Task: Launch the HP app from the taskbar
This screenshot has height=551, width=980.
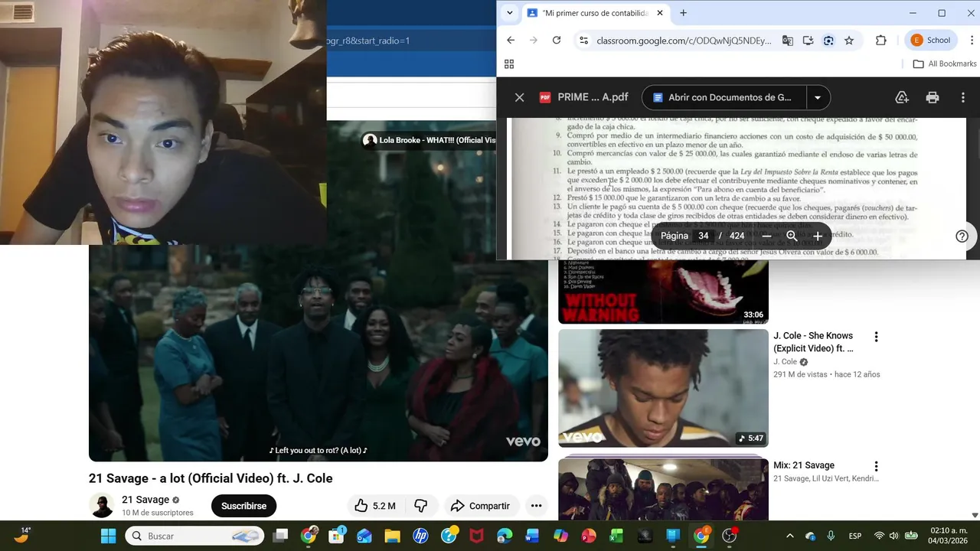Action: [420, 536]
